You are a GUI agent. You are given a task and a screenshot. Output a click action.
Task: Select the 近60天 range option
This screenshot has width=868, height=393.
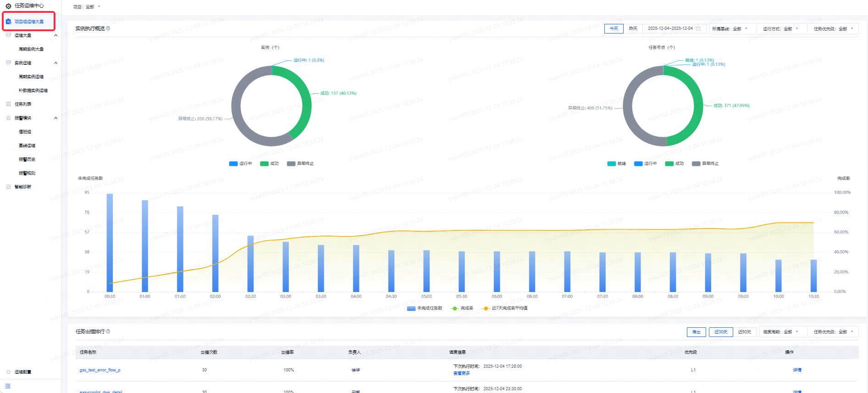pos(745,332)
